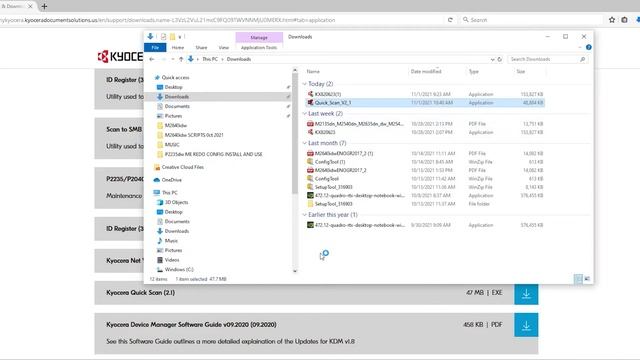Select P2235dw ME REDO CONFIG folder
This screenshot has width=640, height=360.
tap(213, 154)
